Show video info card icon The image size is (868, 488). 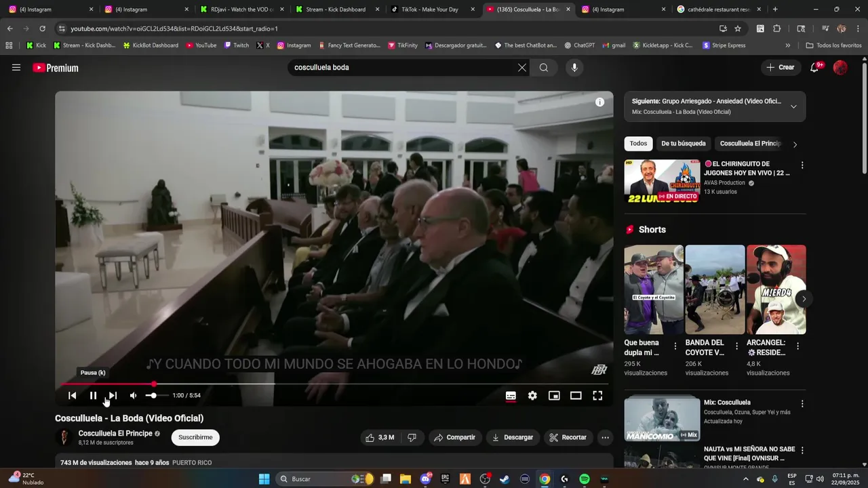tap(599, 102)
